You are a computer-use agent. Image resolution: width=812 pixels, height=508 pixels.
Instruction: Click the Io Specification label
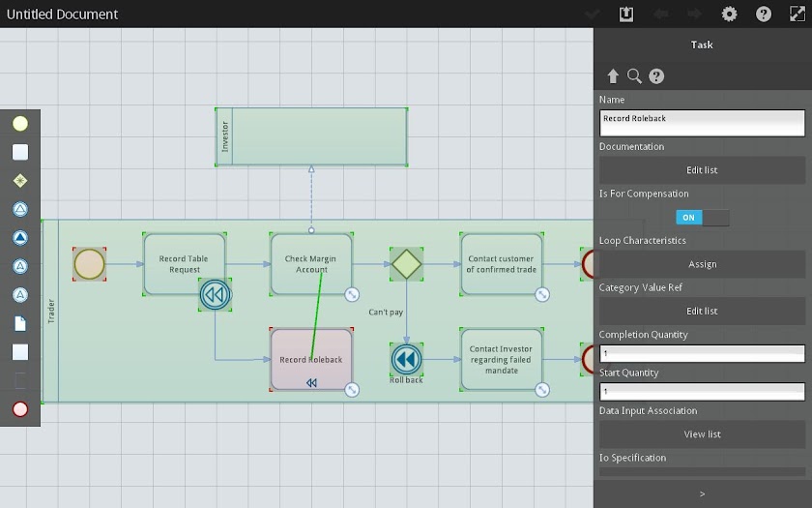pyautogui.click(x=632, y=458)
